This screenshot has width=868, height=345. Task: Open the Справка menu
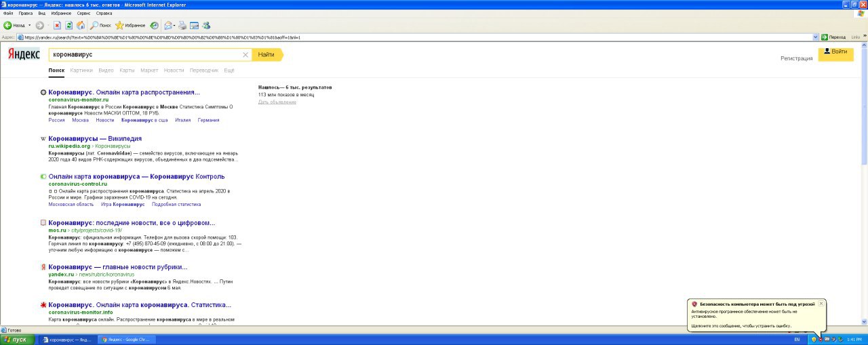[x=104, y=13]
